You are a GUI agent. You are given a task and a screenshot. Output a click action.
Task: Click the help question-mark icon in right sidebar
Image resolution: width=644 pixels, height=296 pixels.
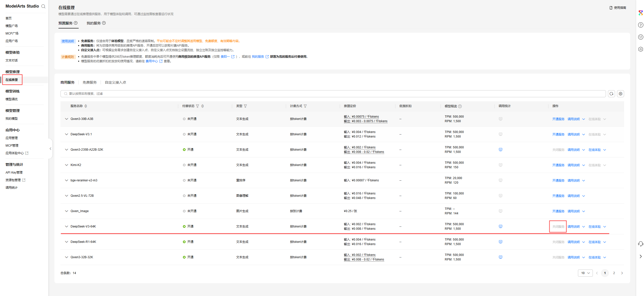[x=640, y=25]
